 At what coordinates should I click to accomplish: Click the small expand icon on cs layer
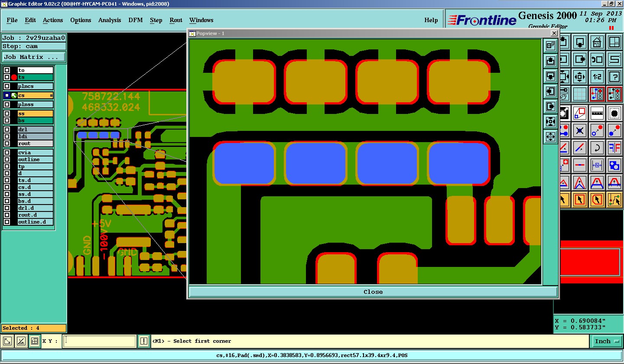tap(51, 95)
